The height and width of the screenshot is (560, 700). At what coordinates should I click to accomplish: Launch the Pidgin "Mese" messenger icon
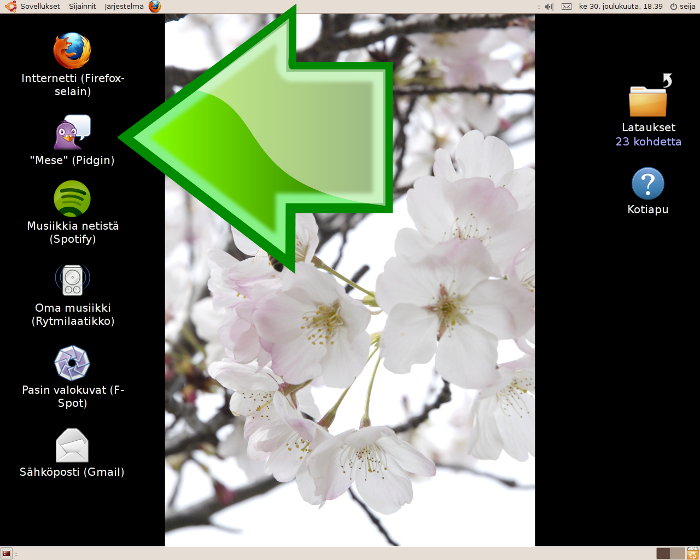click(x=72, y=133)
